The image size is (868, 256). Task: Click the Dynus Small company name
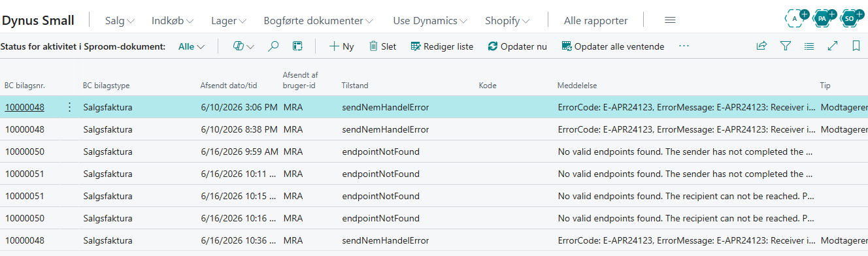38,20
